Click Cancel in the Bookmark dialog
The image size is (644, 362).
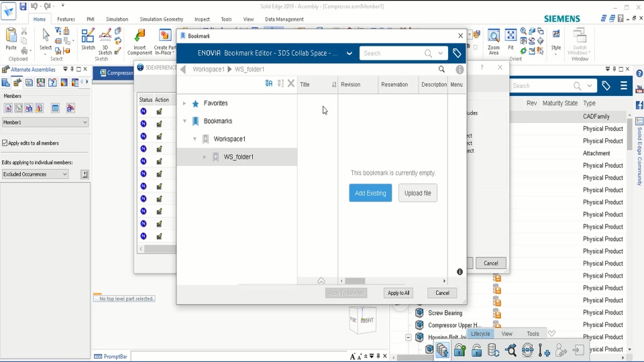[x=442, y=293]
